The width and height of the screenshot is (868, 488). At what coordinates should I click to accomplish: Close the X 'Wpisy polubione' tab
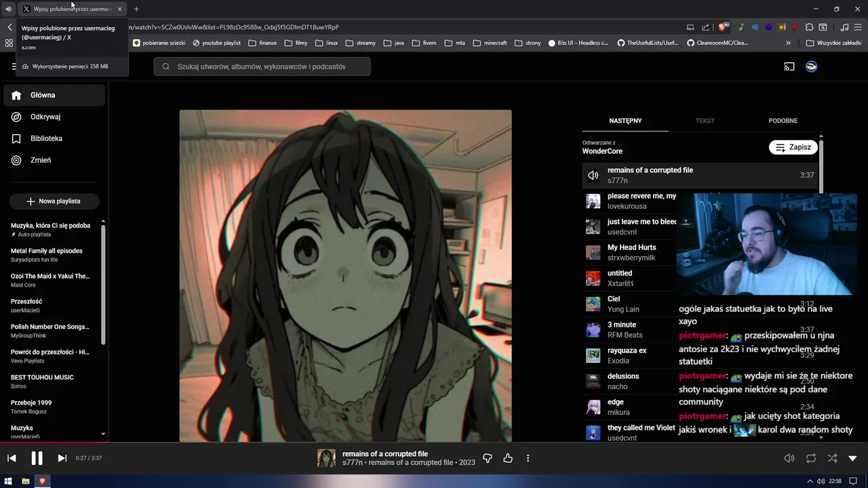120,9
